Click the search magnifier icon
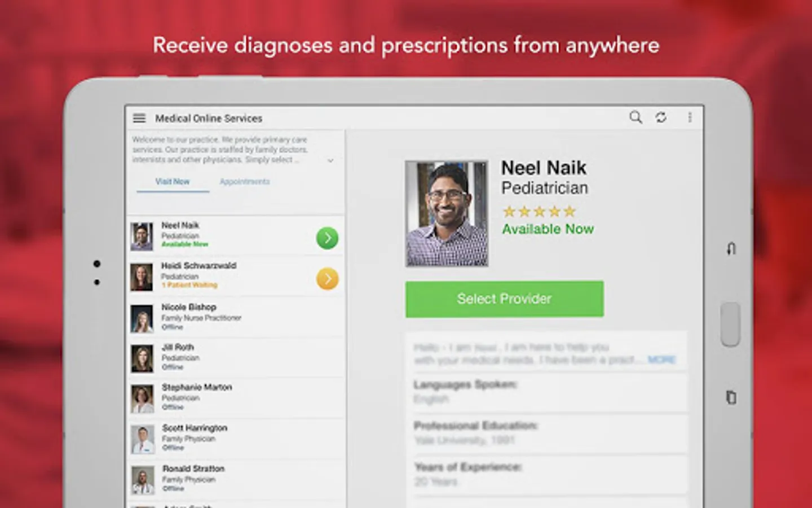The image size is (812, 508). pos(636,117)
